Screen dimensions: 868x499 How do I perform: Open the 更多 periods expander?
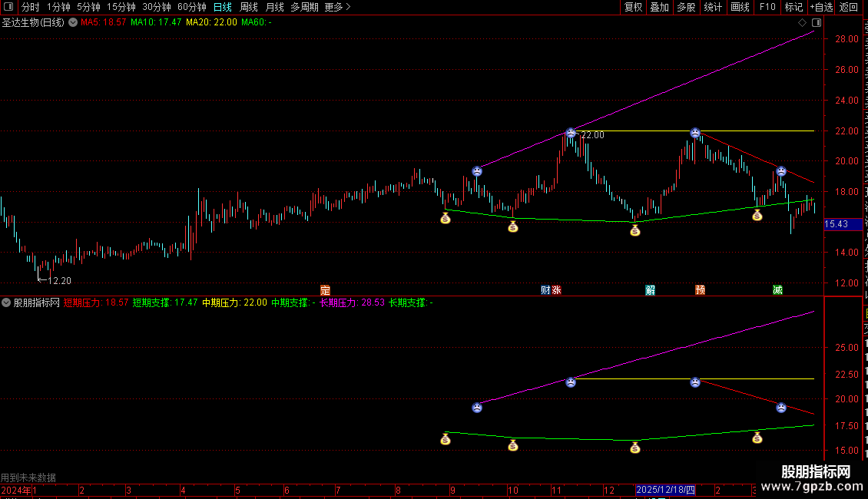337,7
